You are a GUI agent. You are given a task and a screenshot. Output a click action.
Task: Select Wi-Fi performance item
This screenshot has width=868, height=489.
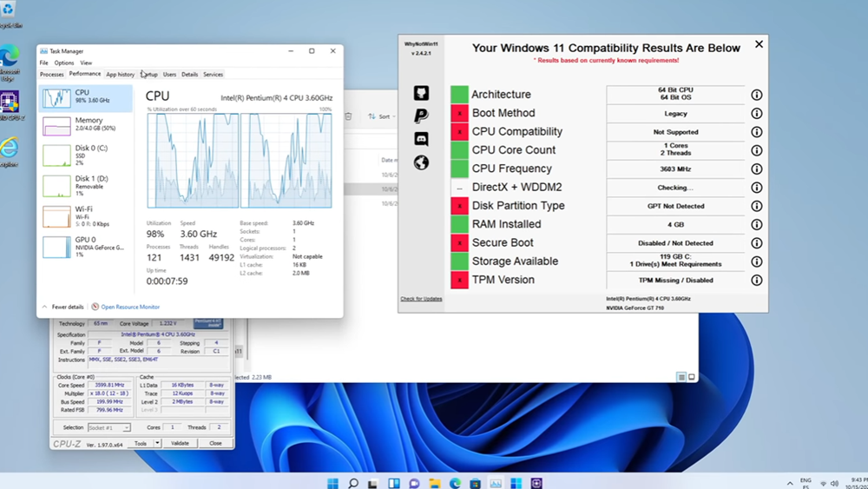[x=86, y=216]
